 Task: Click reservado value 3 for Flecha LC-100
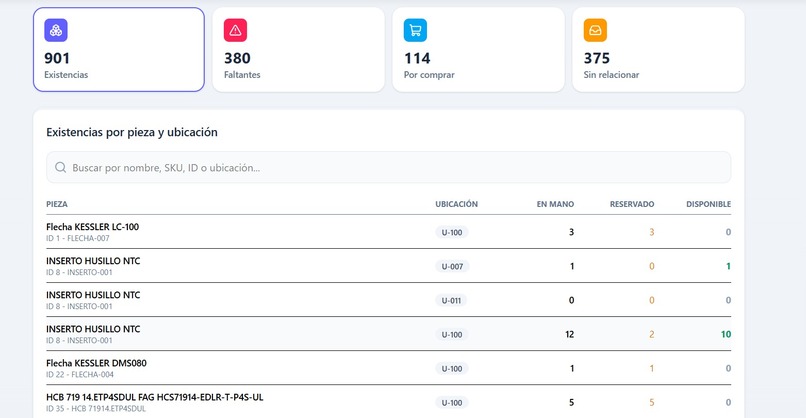point(651,232)
